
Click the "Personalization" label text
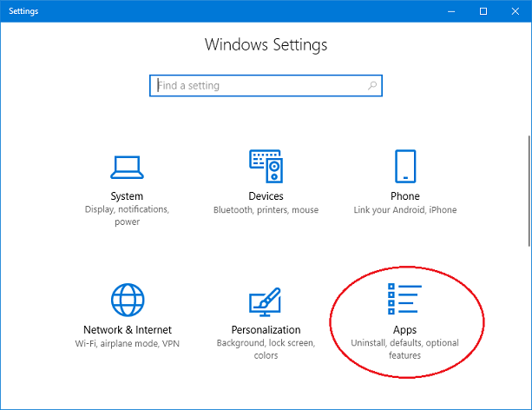(266, 330)
